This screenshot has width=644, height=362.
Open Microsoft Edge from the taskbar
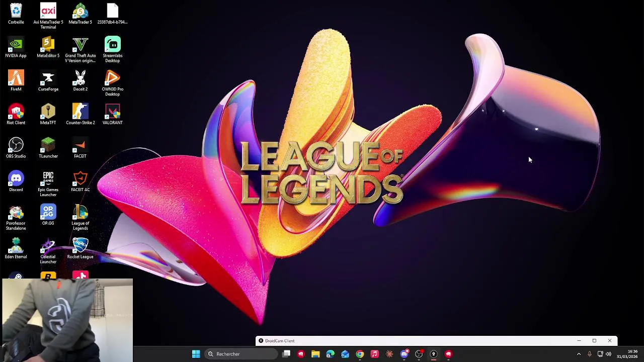point(330,354)
